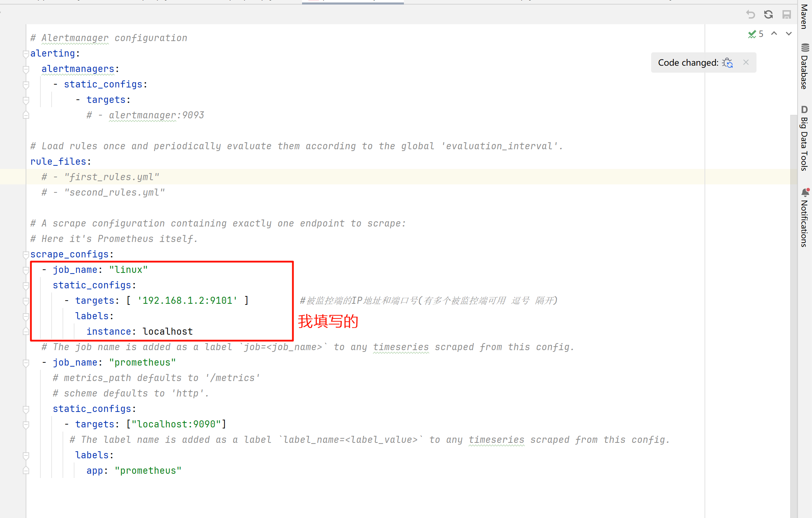Click the rule_files key text
Screen dimensions: 812x518
(58, 162)
